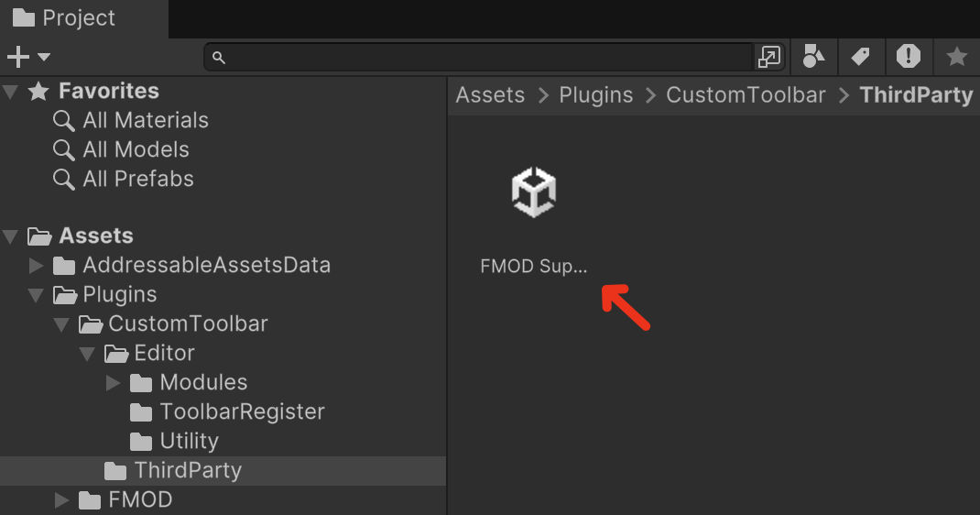Screen dimensions: 980x515
Task: Select the ToolbarRegister folder
Action: click(242, 412)
